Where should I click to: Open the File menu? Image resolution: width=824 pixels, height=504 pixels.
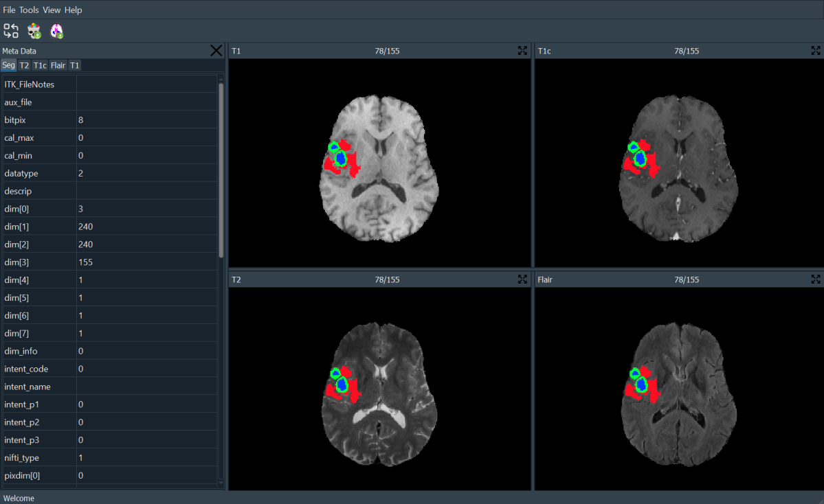click(9, 10)
